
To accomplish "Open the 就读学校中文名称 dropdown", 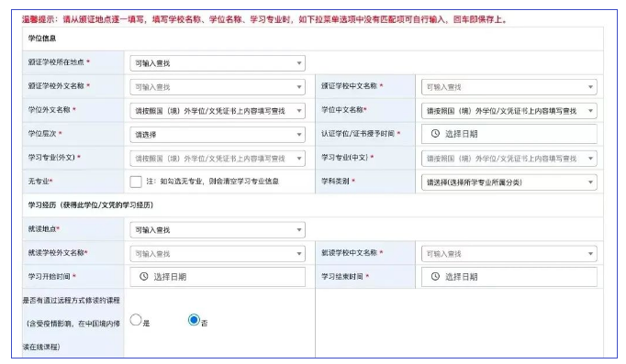I will coord(509,254).
